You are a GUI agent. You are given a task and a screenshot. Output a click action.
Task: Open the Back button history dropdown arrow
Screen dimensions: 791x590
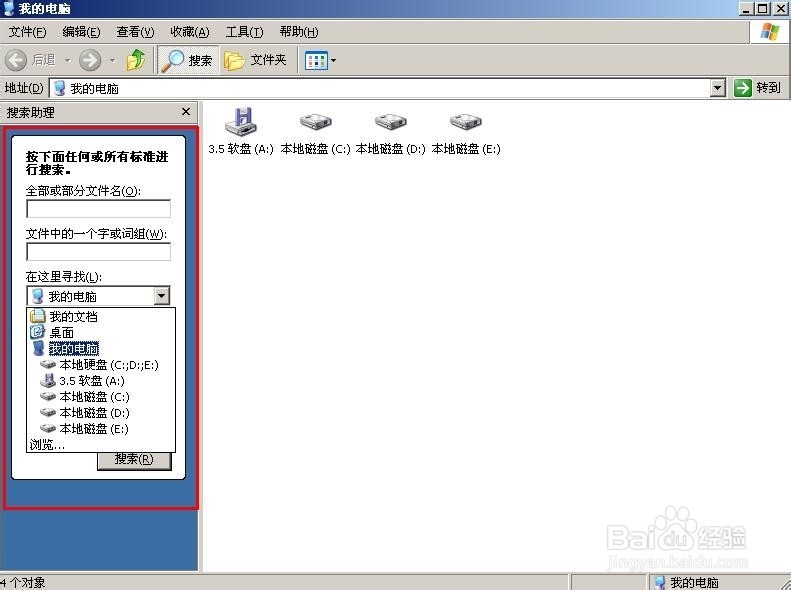click(x=67, y=61)
